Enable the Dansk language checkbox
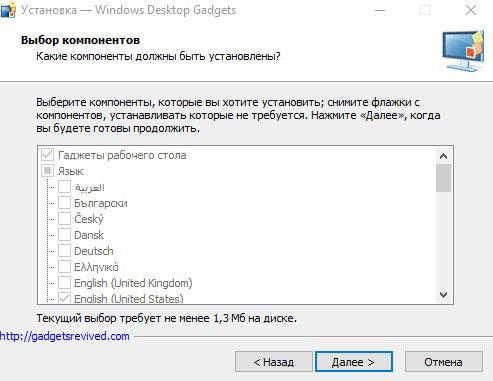Viewport: 493px width, 381px height. 64,235
